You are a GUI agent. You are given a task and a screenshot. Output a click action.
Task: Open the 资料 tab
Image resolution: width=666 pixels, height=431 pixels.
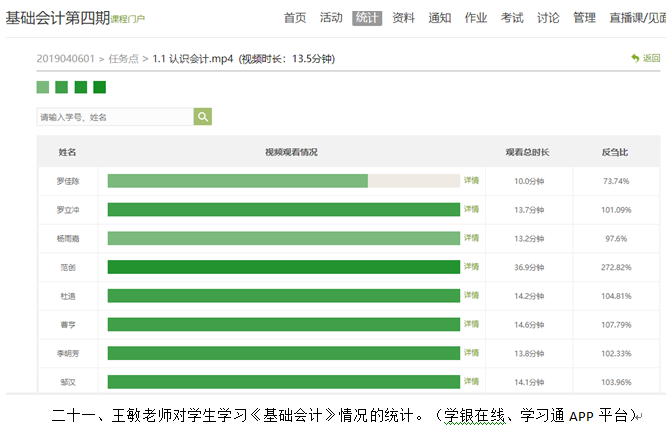click(x=403, y=18)
